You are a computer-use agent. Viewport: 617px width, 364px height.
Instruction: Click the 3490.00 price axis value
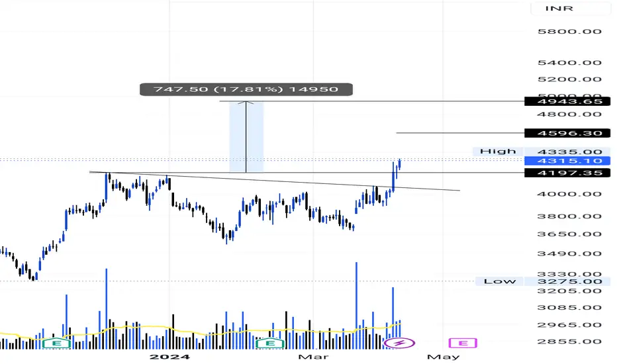point(569,253)
